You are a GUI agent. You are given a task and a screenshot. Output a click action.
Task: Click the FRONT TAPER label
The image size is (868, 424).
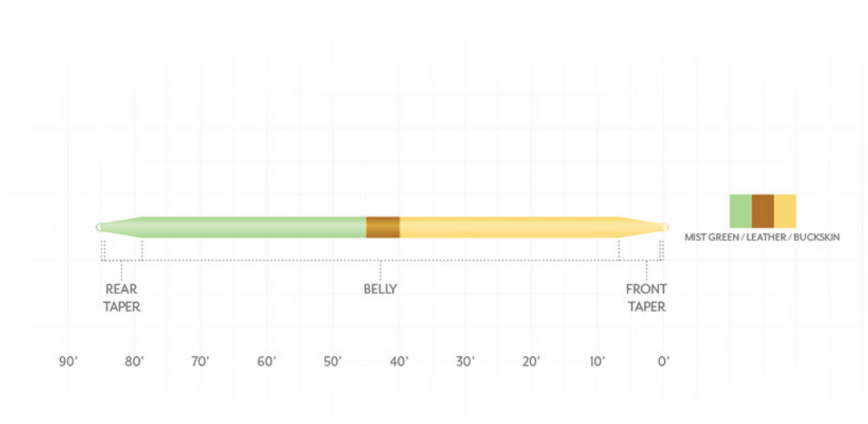(x=646, y=298)
